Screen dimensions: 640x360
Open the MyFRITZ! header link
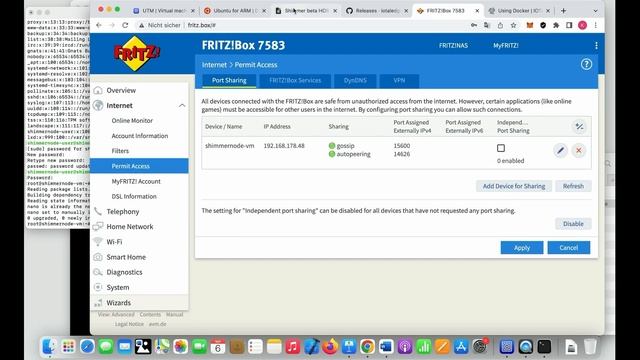click(505, 45)
